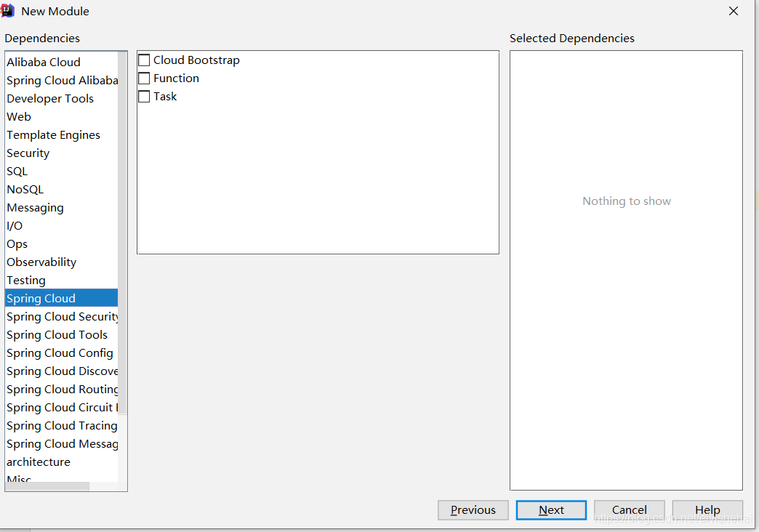The image size is (759, 532).
Task: Cancel the New Module dialog
Action: (x=630, y=509)
